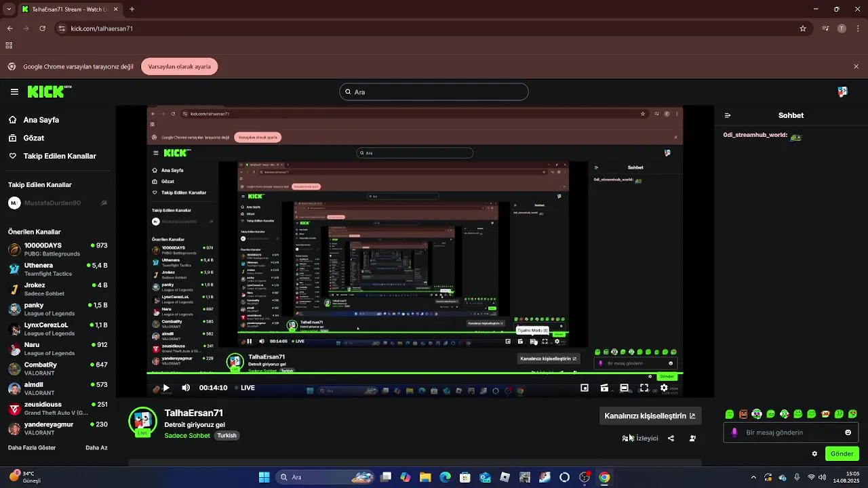
Task: Open Chrome tab search dropdown
Action: click(9, 9)
